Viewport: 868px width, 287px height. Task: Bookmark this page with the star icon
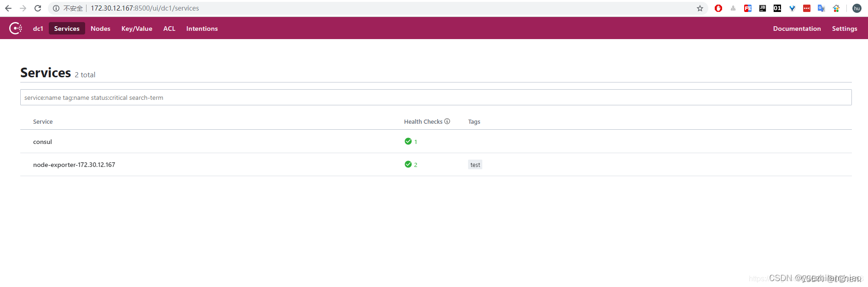pyautogui.click(x=700, y=8)
